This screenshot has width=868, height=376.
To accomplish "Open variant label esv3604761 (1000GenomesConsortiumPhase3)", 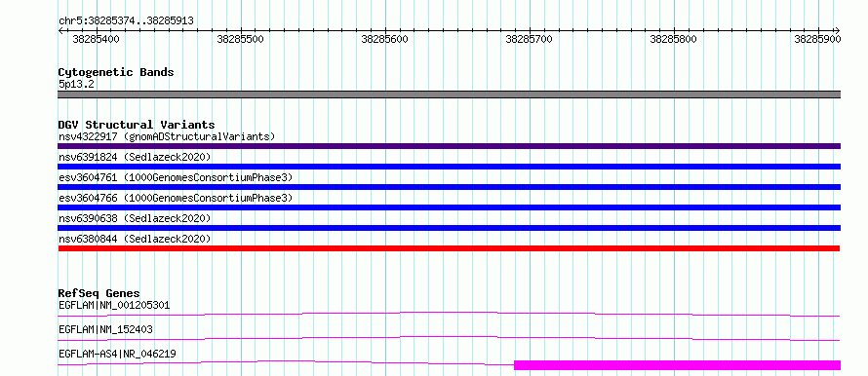I will tap(176, 177).
